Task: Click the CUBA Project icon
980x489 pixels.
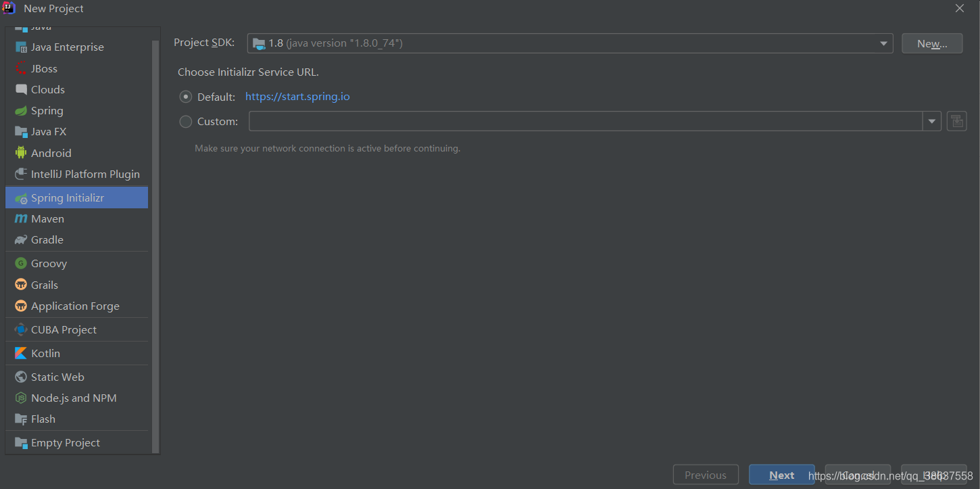Action: (21, 329)
